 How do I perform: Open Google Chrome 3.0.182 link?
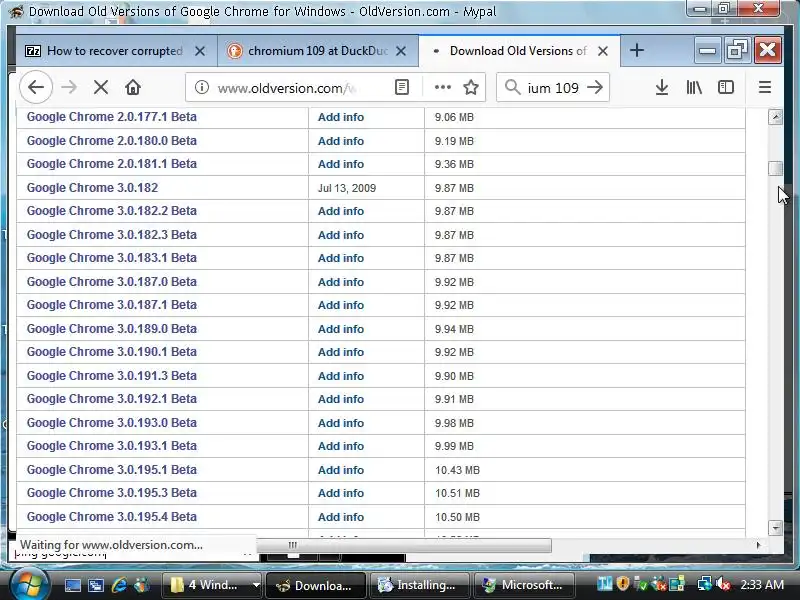pos(92,188)
